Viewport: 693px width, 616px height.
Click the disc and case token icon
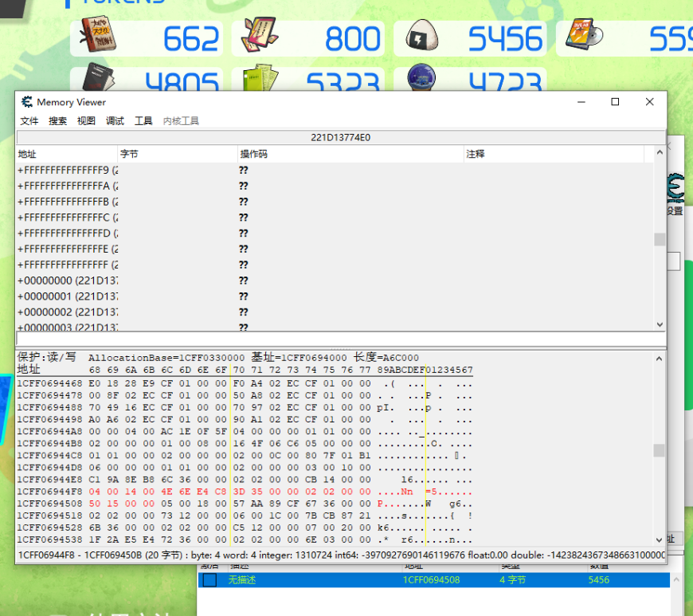584,36
